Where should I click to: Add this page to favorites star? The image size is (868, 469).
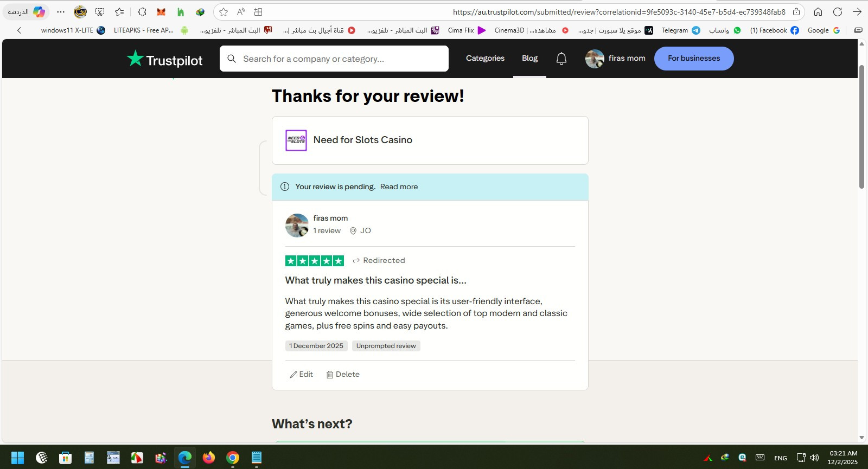(x=224, y=12)
